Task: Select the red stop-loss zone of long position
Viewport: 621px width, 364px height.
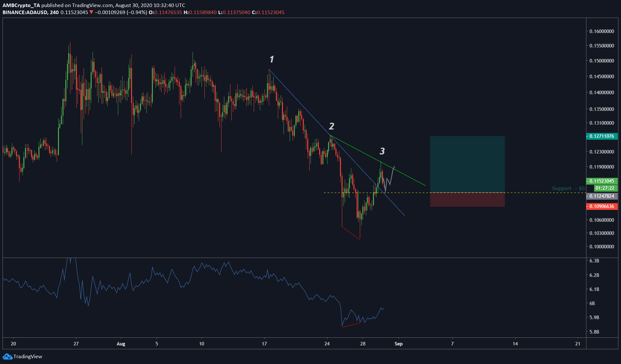Action: click(467, 200)
